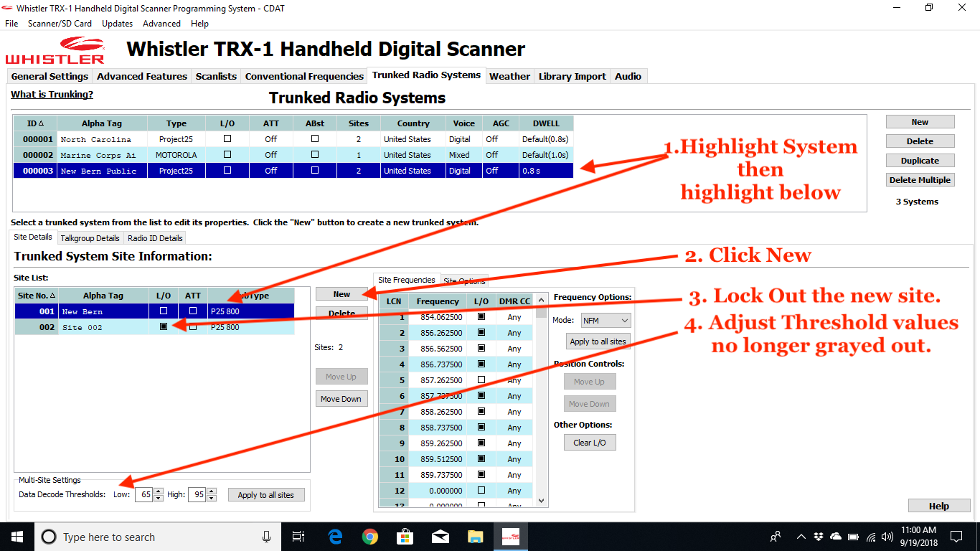Open Task View from the taskbar

(299, 537)
